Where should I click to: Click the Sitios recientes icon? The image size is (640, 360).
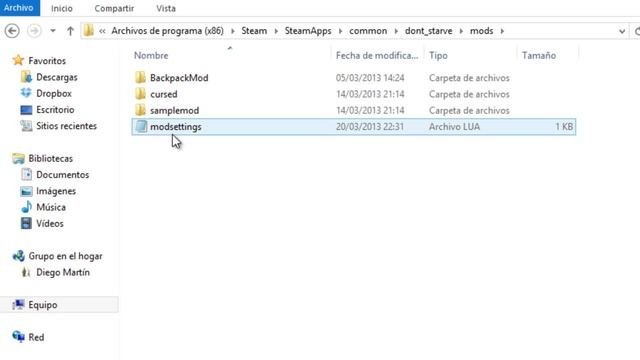(26, 126)
